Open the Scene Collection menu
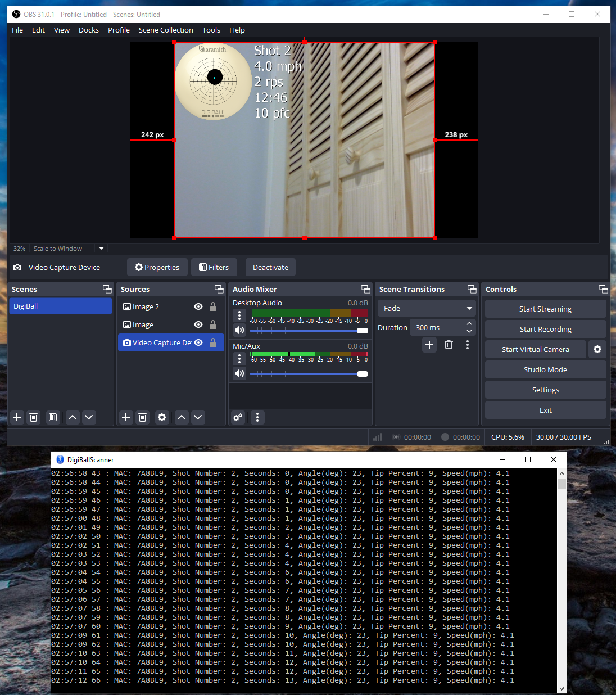 tap(166, 30)
